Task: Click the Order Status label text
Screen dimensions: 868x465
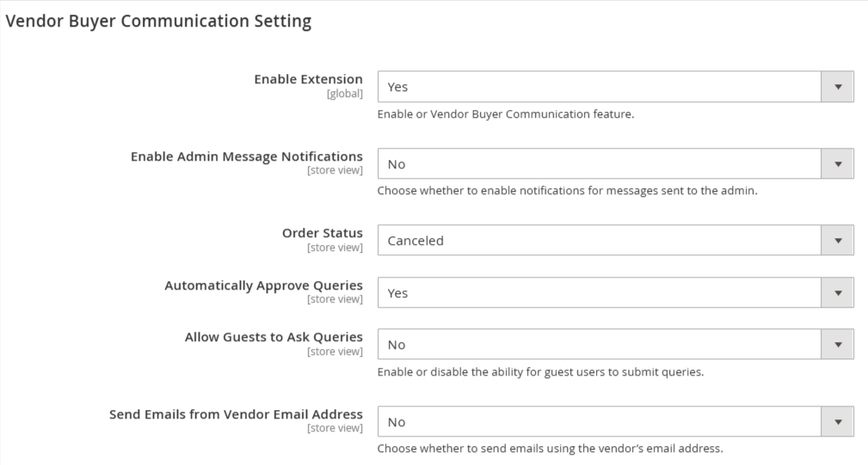Action: click(323, 233)
